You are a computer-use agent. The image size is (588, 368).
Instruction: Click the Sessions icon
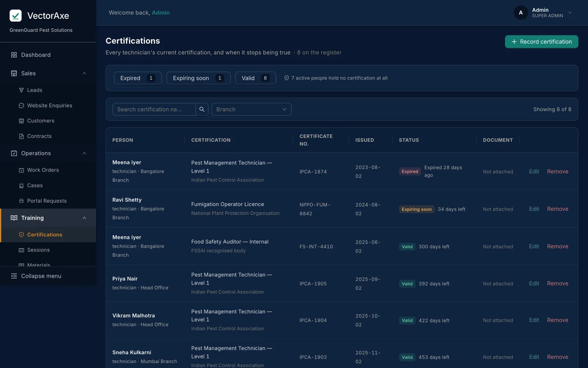point(21,250)
